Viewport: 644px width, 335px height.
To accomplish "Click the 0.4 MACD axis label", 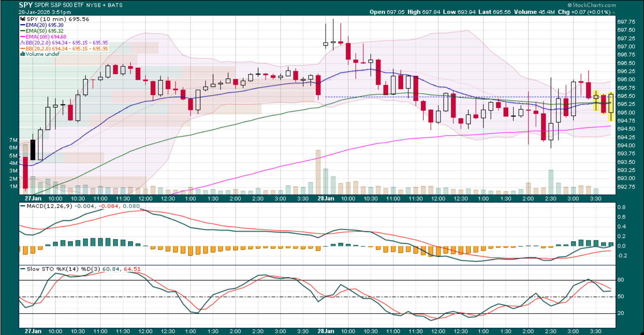I will (622, 227).
